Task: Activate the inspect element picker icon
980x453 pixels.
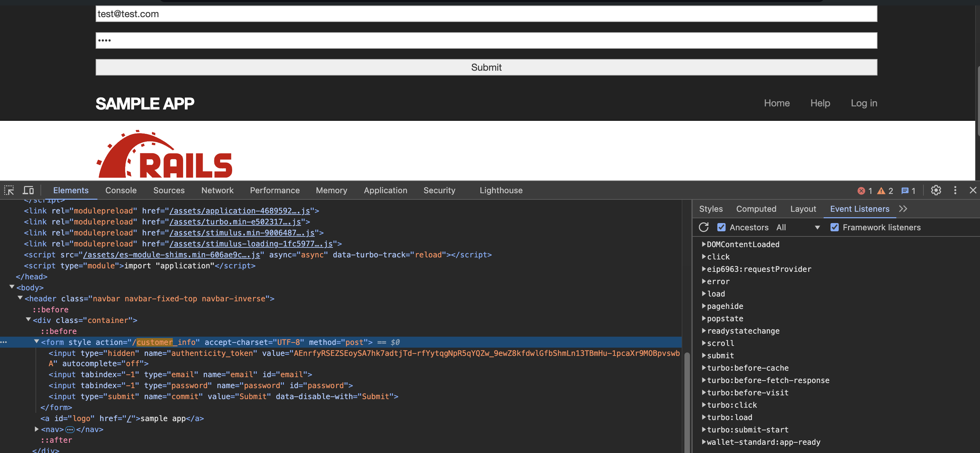Action: (9, 190)
